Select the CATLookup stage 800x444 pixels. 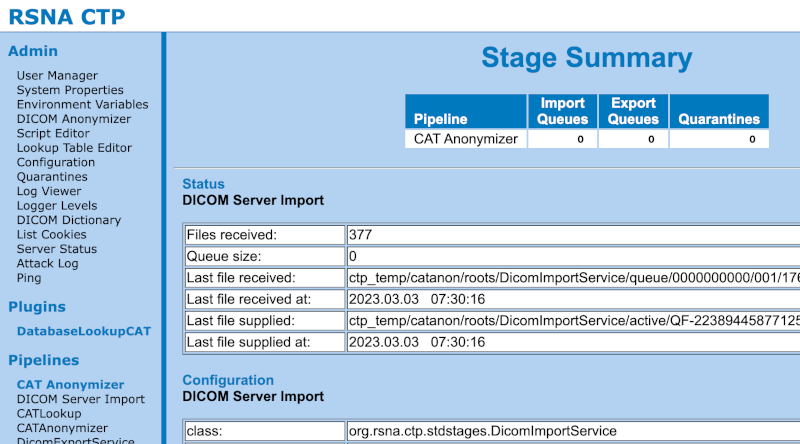point(49,413)
